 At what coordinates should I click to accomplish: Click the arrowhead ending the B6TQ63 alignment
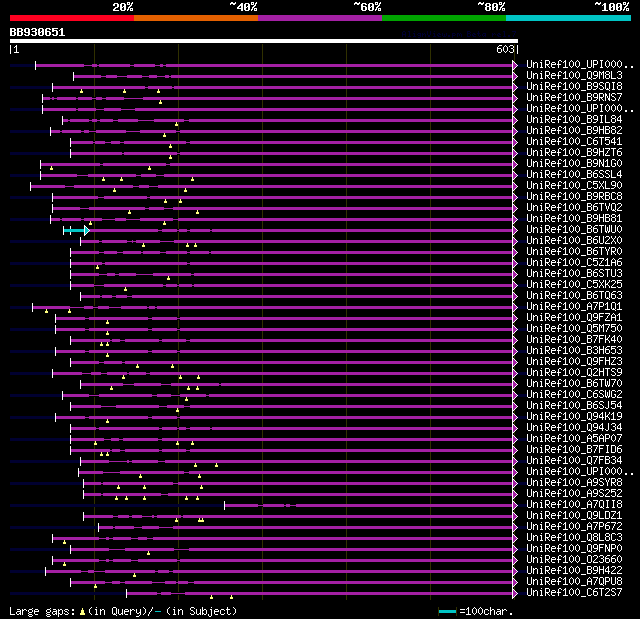click(x=515, y=296)
